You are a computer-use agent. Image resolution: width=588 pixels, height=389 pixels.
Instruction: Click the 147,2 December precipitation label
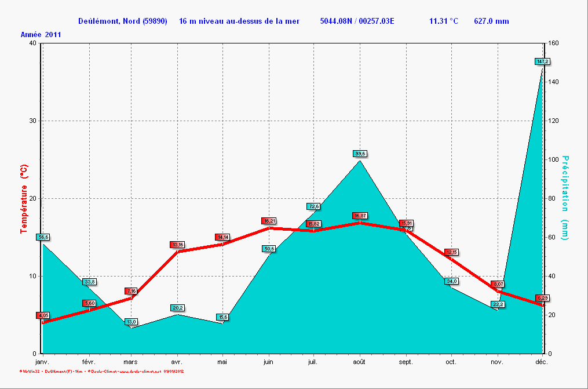pyautogui.click(x=542, y=61)
